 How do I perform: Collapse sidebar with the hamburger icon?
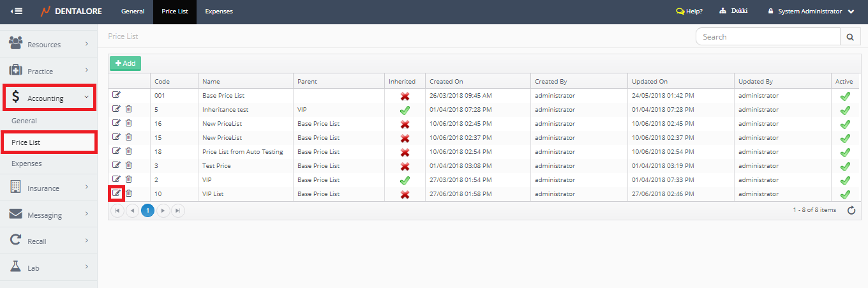click(x=17, y=11)
